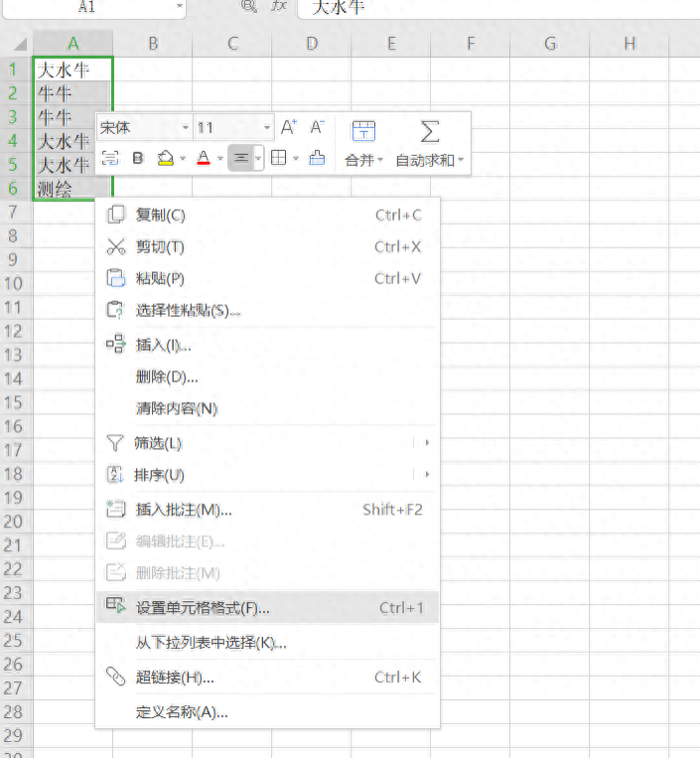Choose 从下拉列表中选择(K)
This screenshot has width=700, height=758.
[268, 643]
